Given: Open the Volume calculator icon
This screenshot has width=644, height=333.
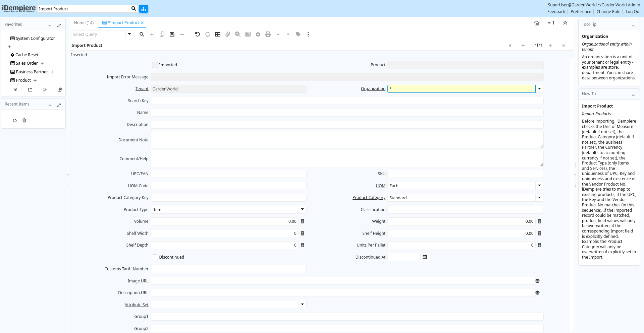Looking at the screenshot, I should click(303, 221).
